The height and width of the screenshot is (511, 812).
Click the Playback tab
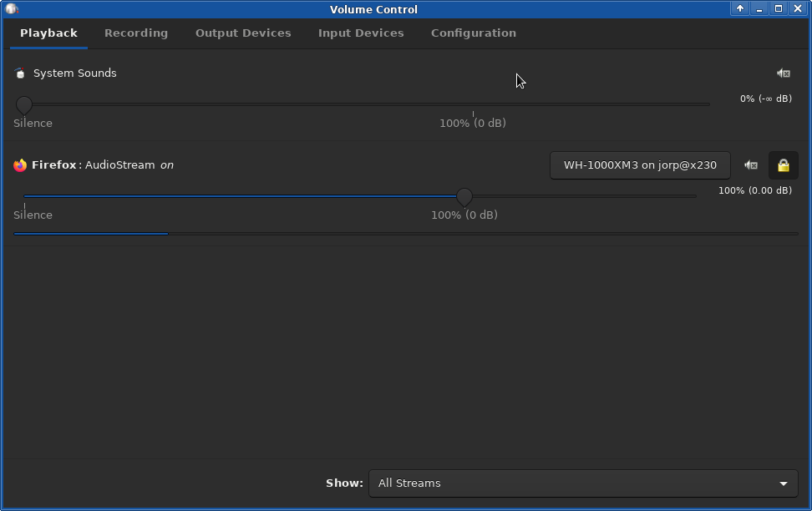pyautogui.click(x=48, y=33)
